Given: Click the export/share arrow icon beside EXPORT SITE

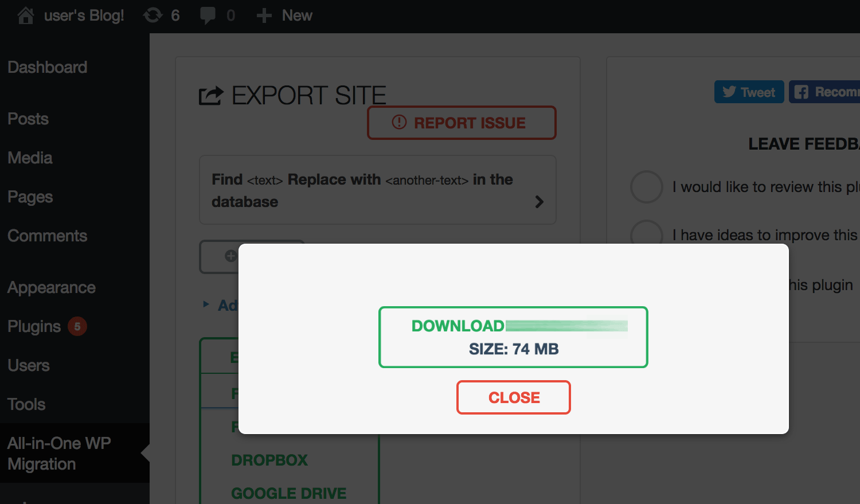Looking at the screenshot, I should pyautogui.click(x=210, y=95).
